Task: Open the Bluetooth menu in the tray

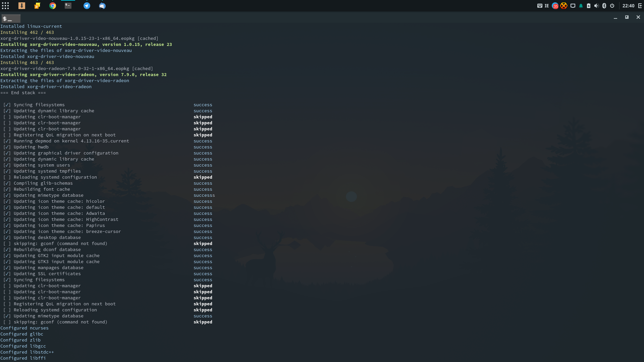Action: pyautogui.click(x=604, y=6)
